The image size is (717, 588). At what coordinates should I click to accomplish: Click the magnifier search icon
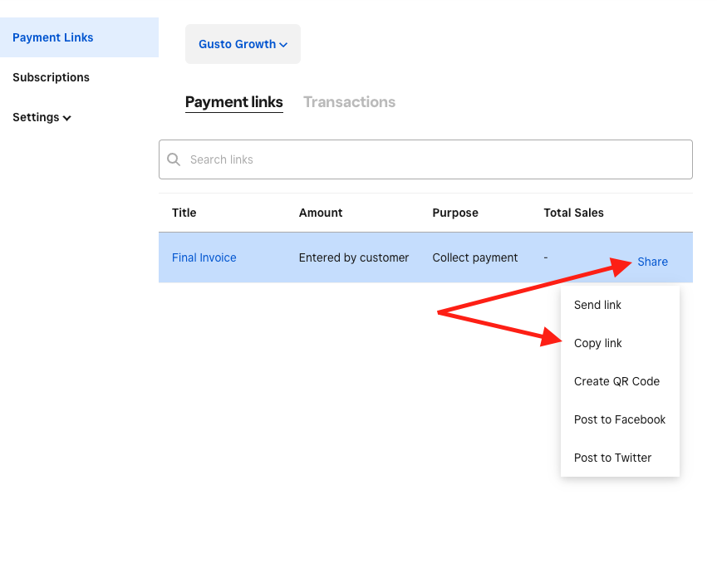pyautogui.click(x=174, y=159)
